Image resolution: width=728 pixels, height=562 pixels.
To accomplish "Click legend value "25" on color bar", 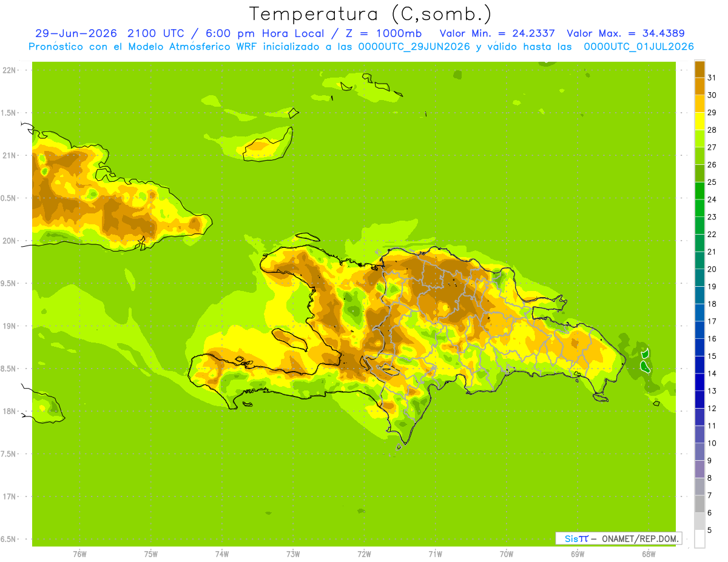I will point(712,182).
